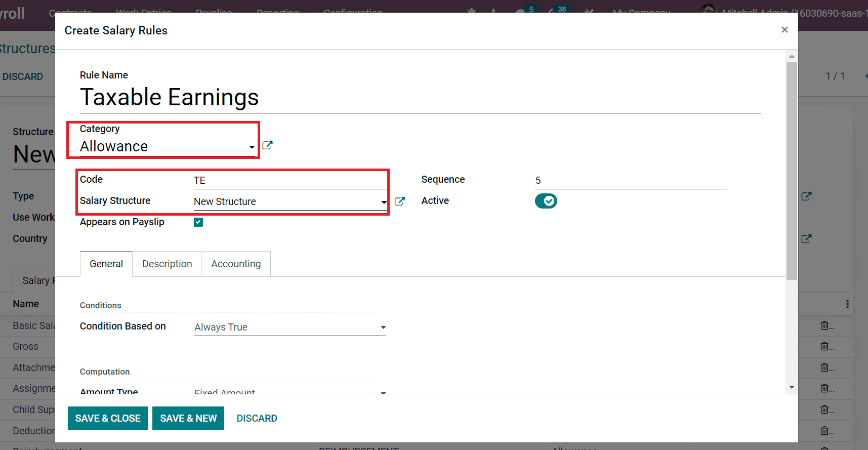This screenshot has height=450, width=868.
Task: Open column options kebab menu in background list
Action: tap(847, 304)
